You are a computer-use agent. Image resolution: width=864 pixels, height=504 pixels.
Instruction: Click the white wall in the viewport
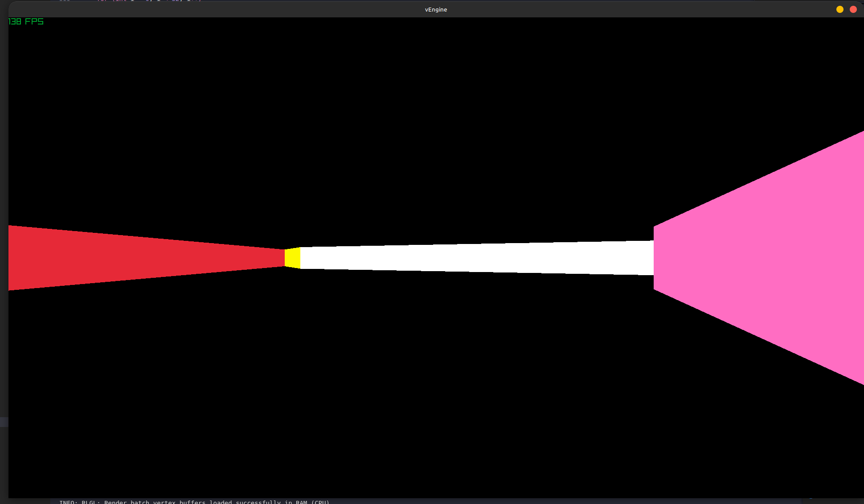[x=477, y=258]
